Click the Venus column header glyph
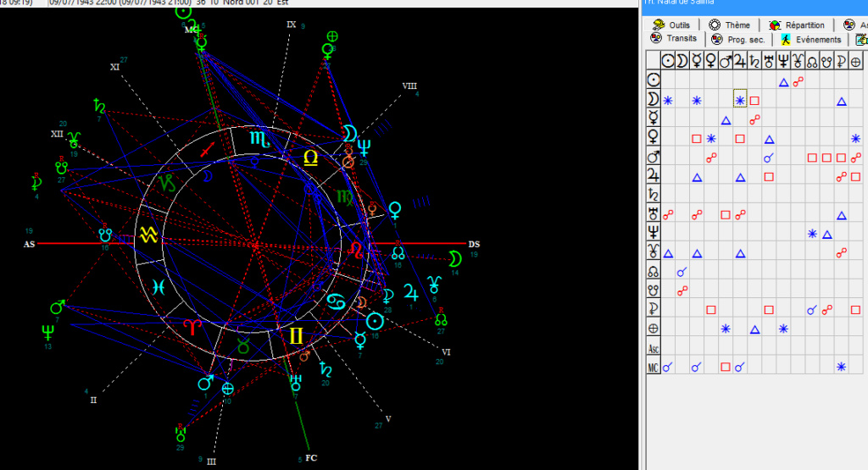This screenshot has width=868, height=470. (711, 60)
